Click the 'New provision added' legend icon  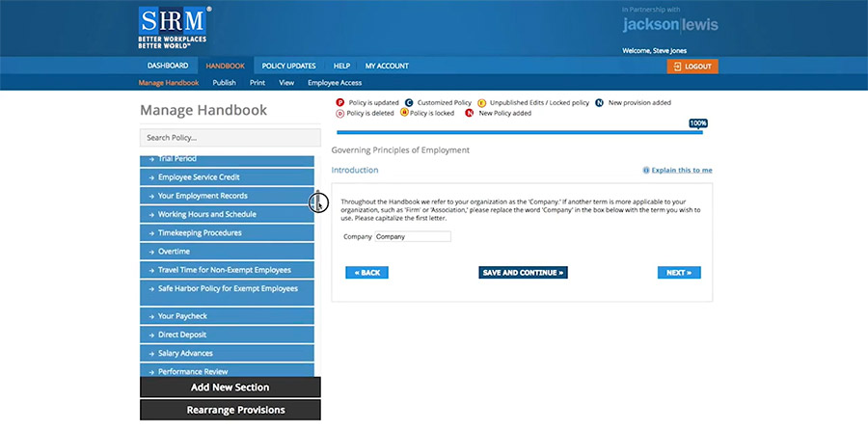tap(600, 102)
